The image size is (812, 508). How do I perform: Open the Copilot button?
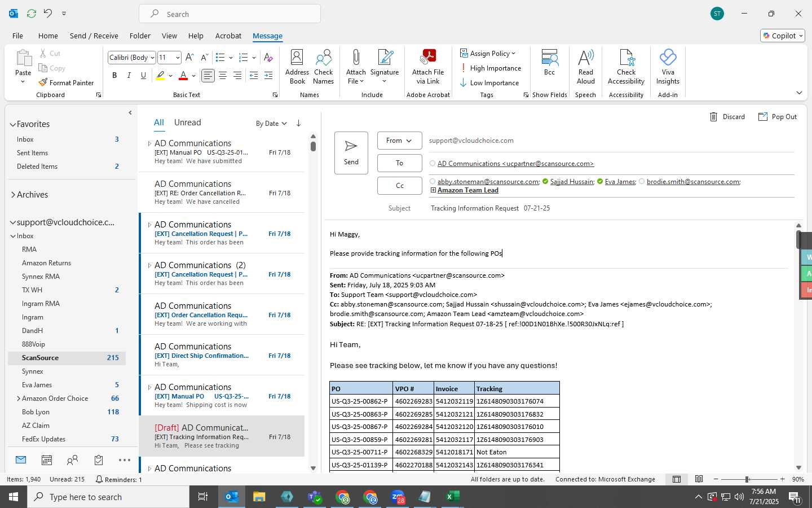point(783,36)
